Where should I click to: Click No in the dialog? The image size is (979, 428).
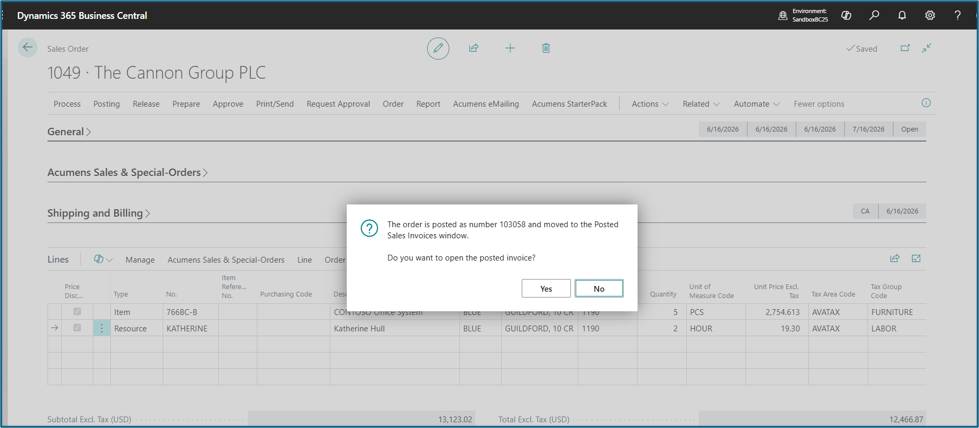tap(599, 288)
